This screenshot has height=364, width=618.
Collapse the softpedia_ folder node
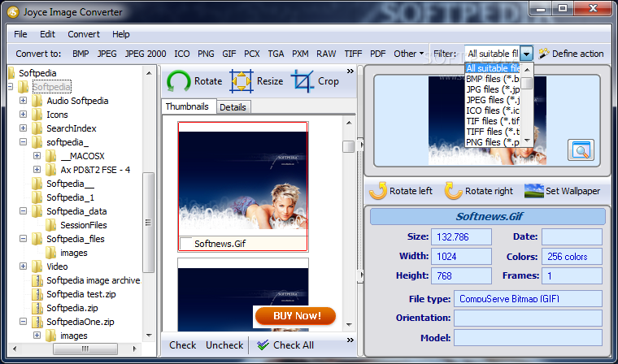[x=24, y=142]
